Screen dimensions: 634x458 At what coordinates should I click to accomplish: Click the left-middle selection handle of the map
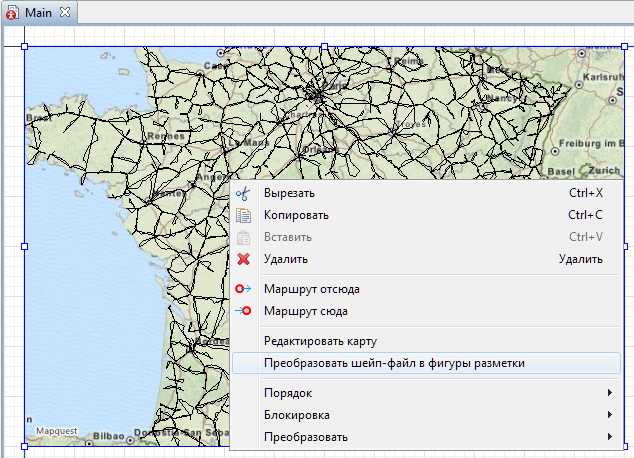tap(25, 246)
